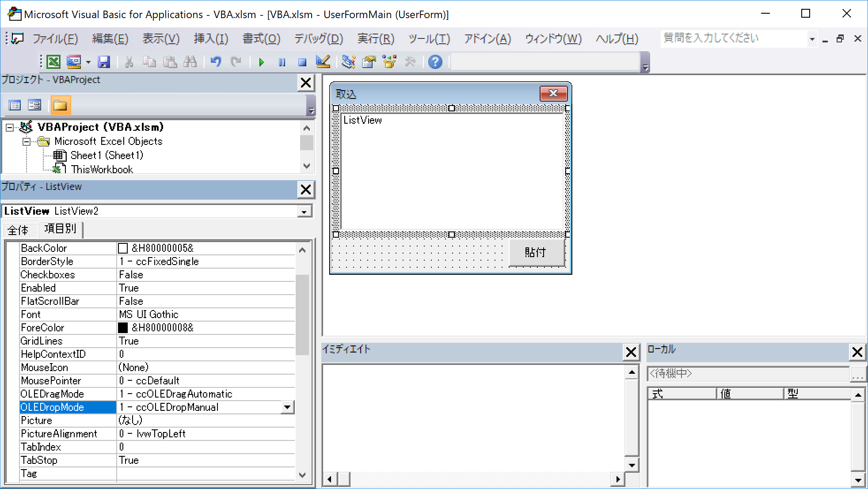Collapse the Microsoft Excel Objects folder
This screenshot has width=868, height=489.
tap(27, 142)
